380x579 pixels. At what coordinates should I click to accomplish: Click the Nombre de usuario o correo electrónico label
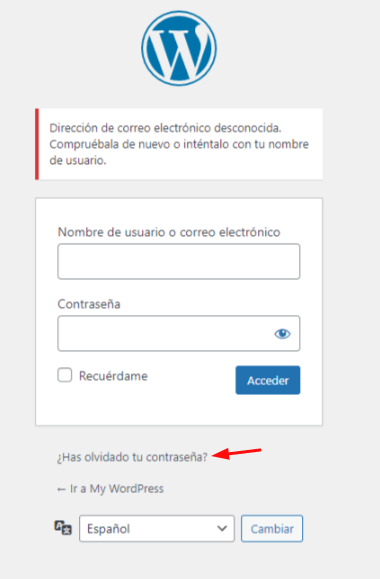click(169, 232)
